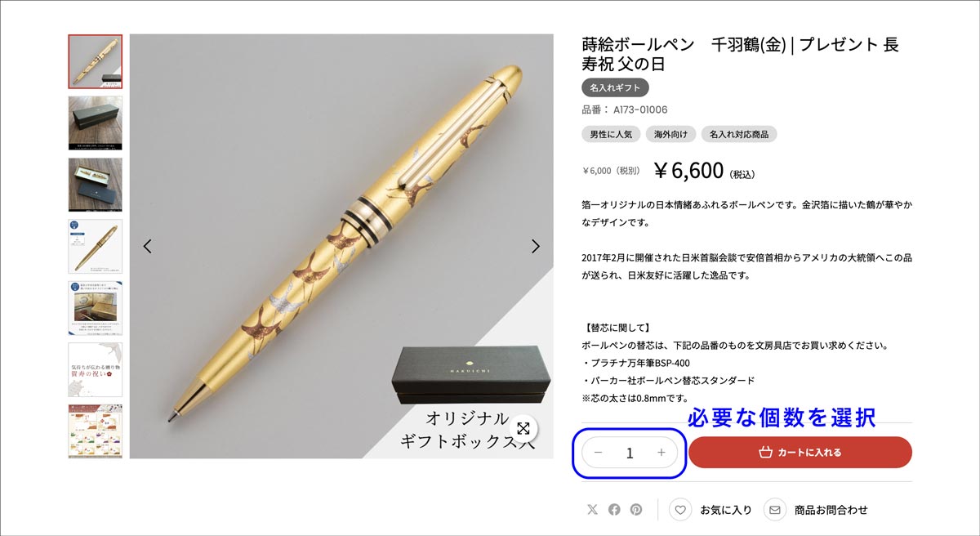
Task: Select the 名入れギフト tag
Action: coord(615,87)
